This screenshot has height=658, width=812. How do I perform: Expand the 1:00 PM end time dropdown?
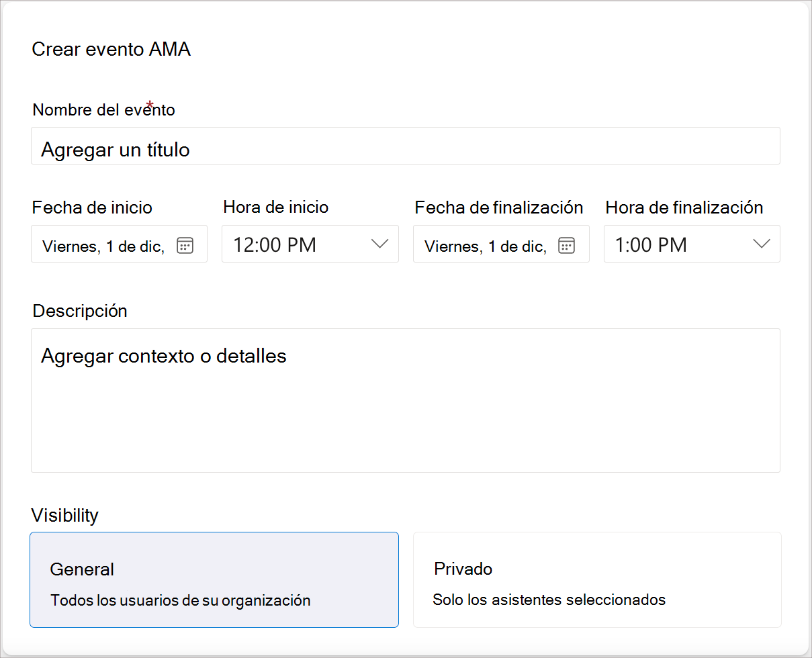[x=692, y=244]
